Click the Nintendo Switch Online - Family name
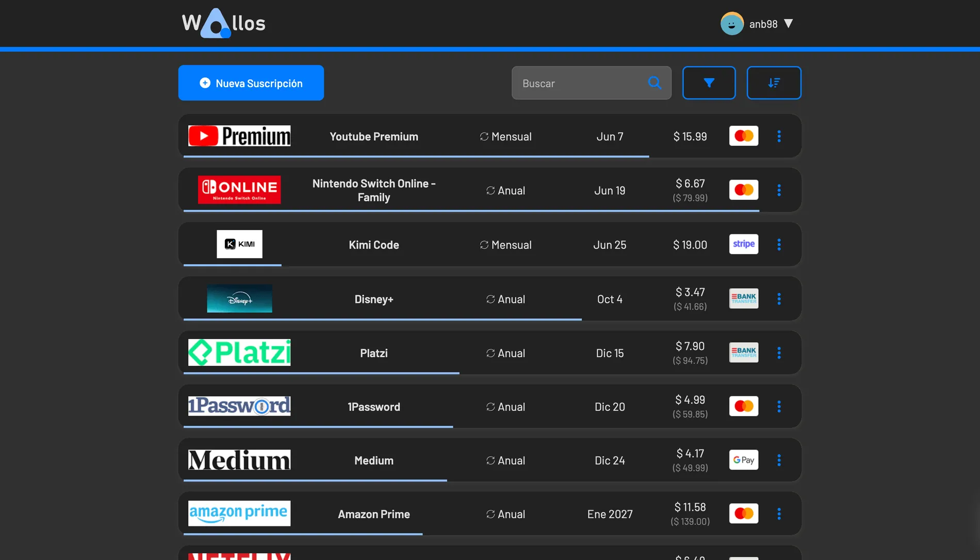This screenshot has height=560, width=980. coord(374,190)
